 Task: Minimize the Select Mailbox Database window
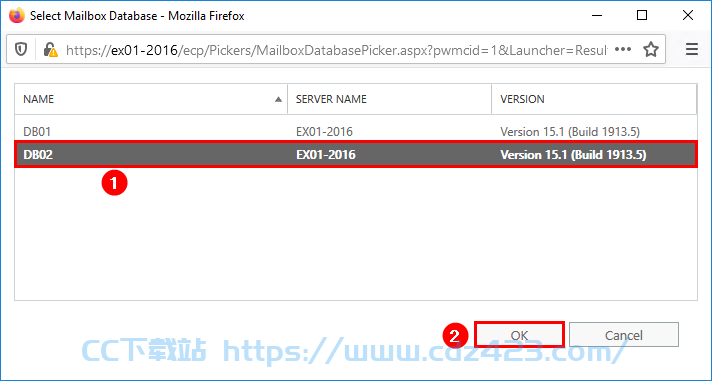coord(597,15)
